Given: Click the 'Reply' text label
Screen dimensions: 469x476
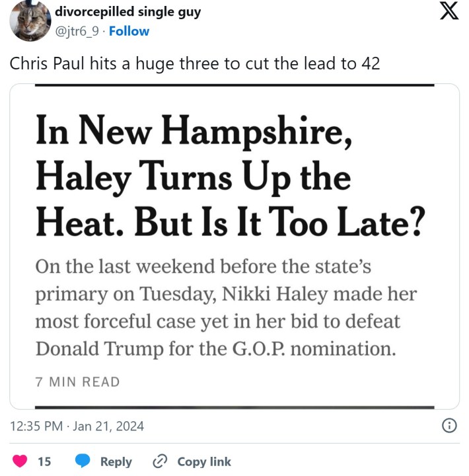Looking at the screenshot, I should click(116, 462).
